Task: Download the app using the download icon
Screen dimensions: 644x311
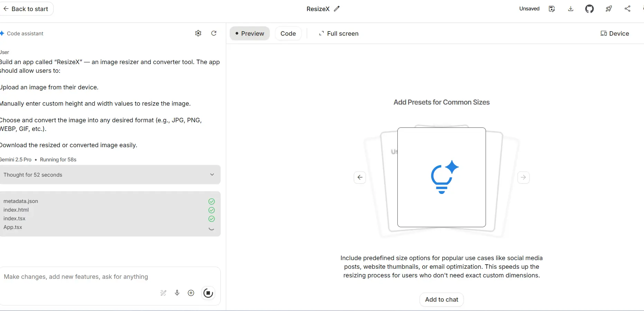Action: (x=571, y=9)
